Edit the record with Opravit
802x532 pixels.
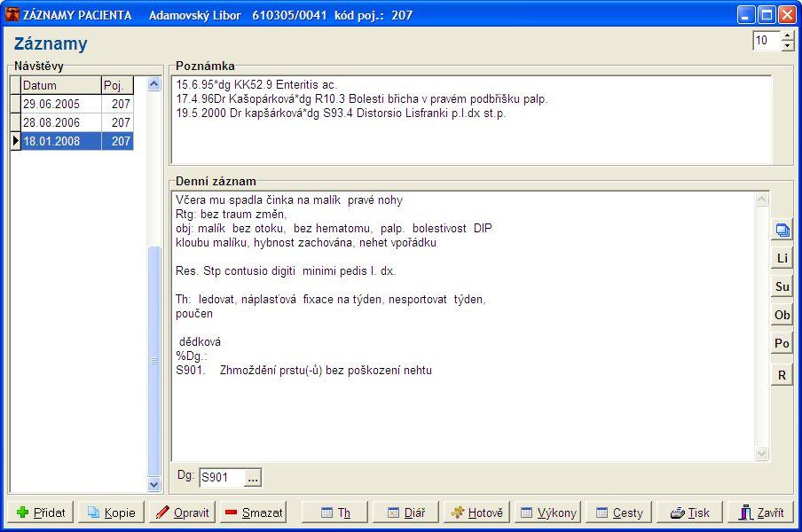[182, 512]
